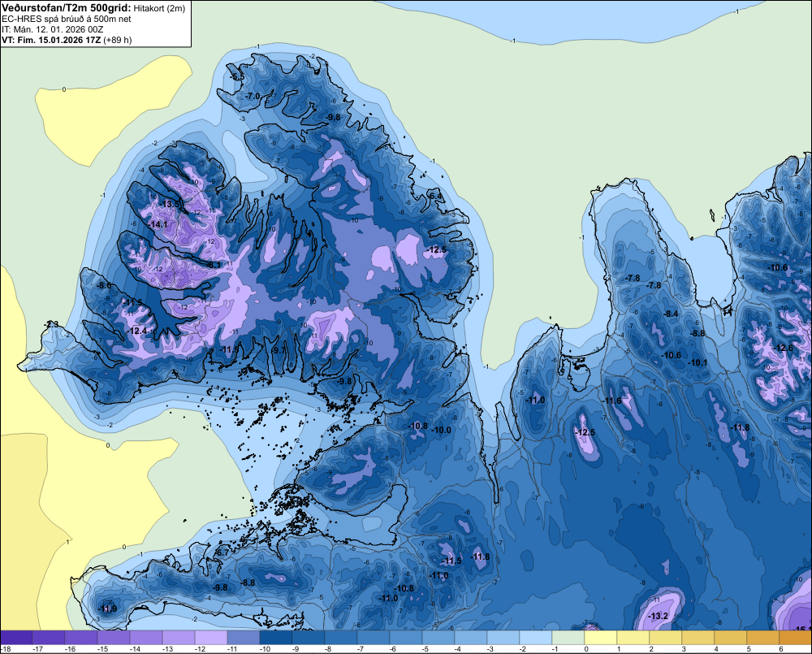812x654 pixels.
Task: Click the -10.1 temperature value on the map
Action: (x=698, y=363)
